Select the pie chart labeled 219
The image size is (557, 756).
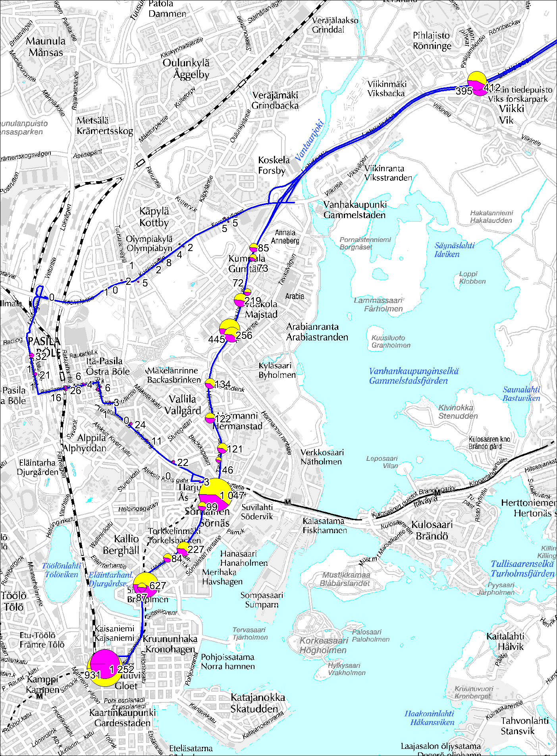pyautogui.click(x=240, y=300)
